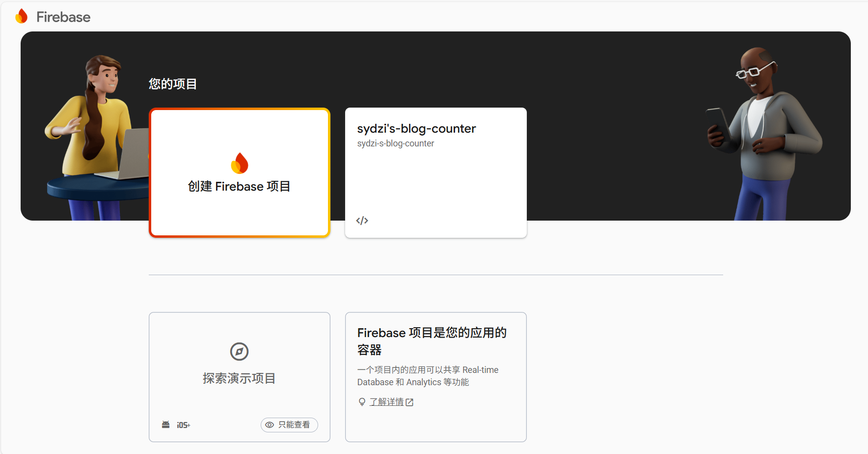Click the Real-time Database description paragraph
The image size is (868, 454).
[427, 376]
